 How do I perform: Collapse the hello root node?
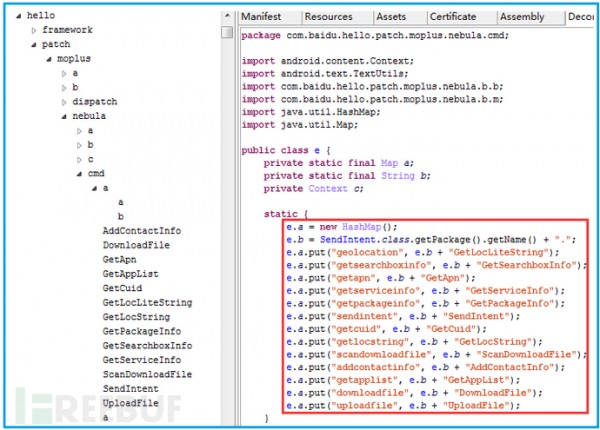[x=18, y=16]
